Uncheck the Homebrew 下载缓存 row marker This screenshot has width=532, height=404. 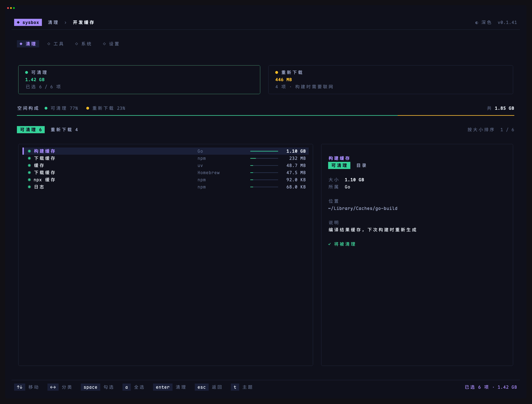tap(29, 172)
